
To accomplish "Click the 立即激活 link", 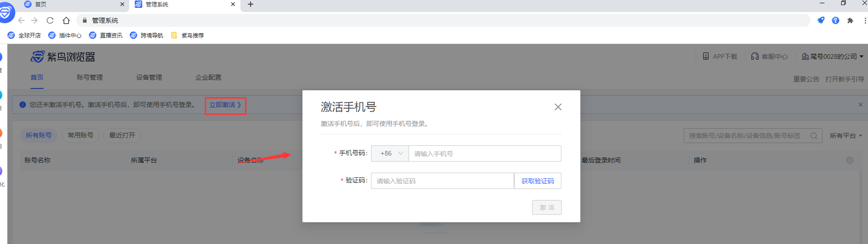I will 225,105.
